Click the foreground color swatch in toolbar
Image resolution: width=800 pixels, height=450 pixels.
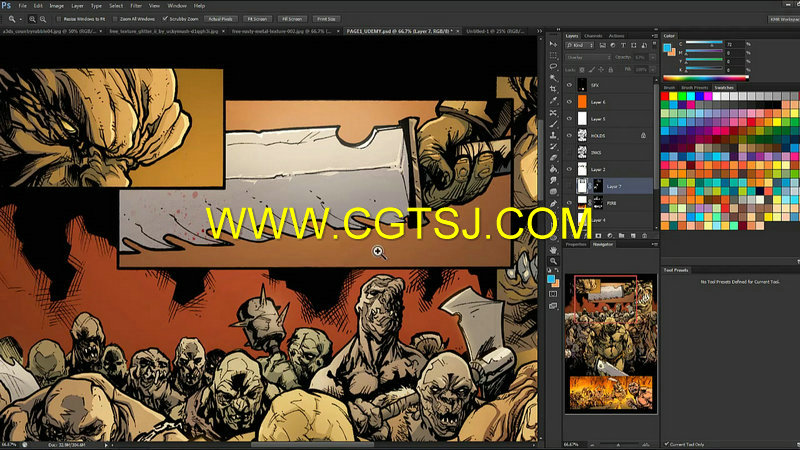(551, 279)
